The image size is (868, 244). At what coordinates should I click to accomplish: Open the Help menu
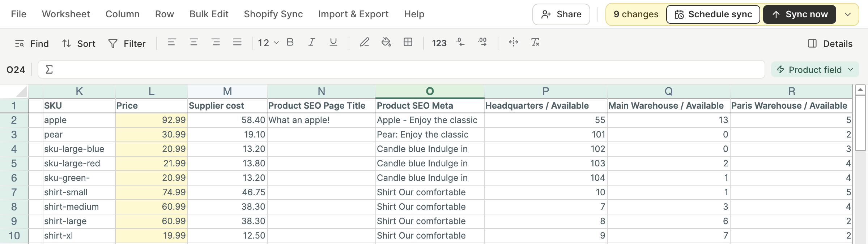click(x=414, y=14)
